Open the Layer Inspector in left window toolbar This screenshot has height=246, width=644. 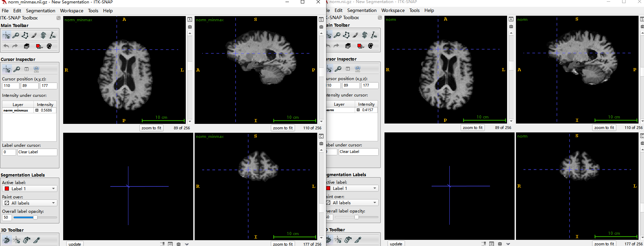(x=27, y=46)
